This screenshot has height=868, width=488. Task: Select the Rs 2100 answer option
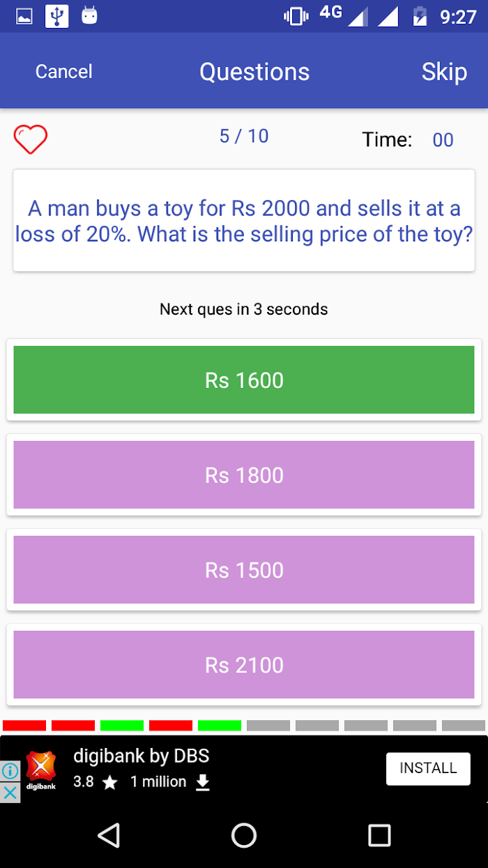tap(244, 664)
